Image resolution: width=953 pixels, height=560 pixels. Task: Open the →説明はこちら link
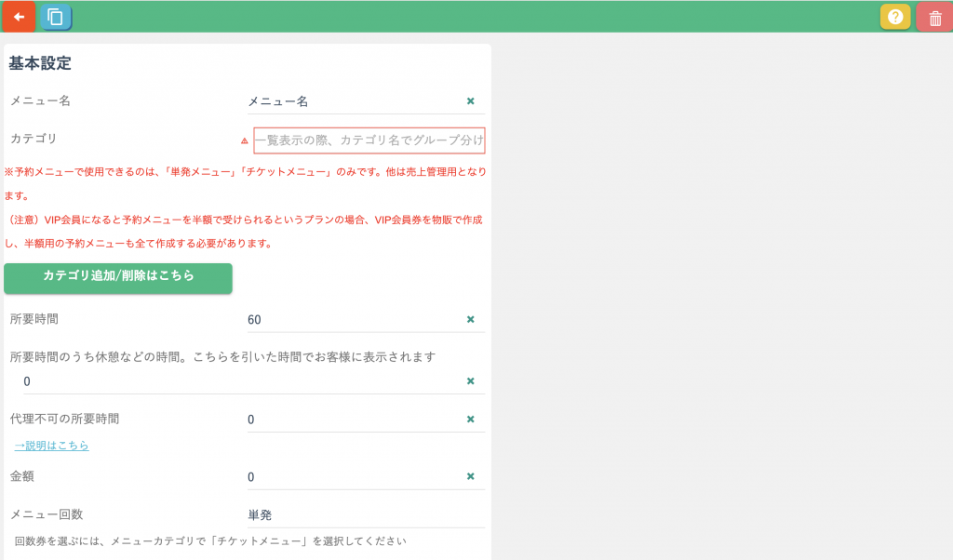[x=52, y=446]
